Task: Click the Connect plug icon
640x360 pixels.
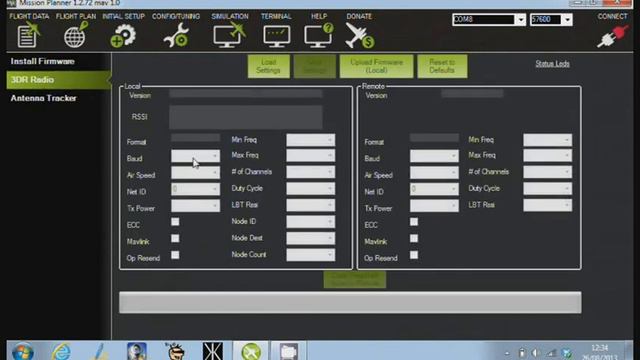Action: (612, 37)
